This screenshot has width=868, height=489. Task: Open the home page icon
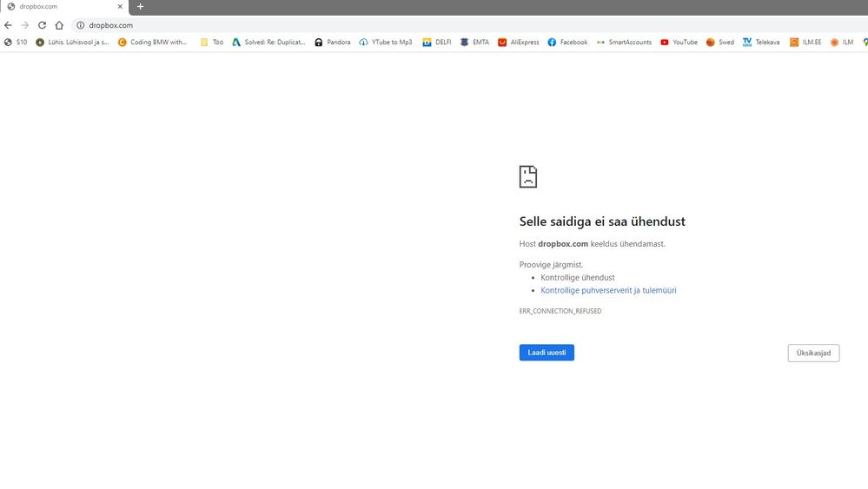pos(59,25)
